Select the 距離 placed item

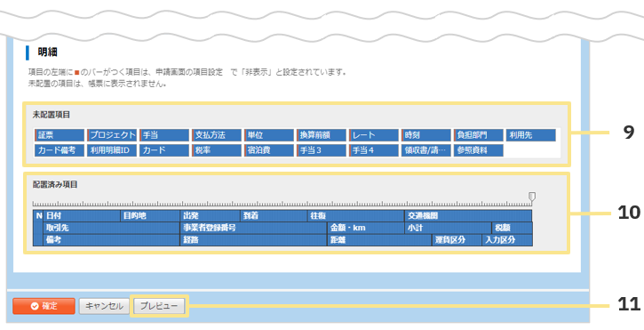point(379,240)
